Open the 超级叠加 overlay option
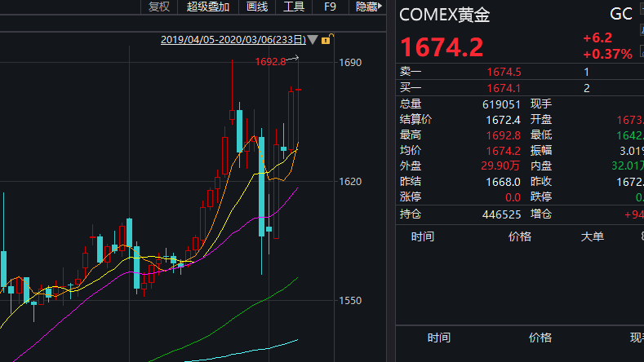 [208, 7]
